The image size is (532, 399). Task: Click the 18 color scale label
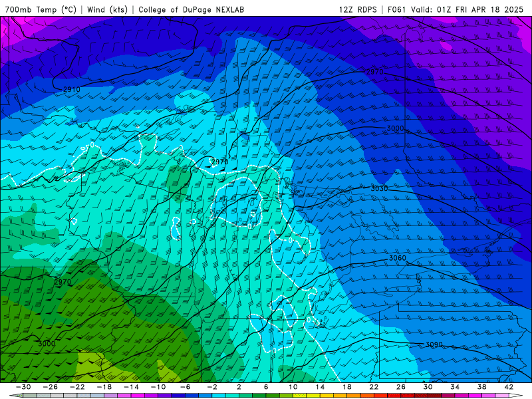[x=346, y=387]
